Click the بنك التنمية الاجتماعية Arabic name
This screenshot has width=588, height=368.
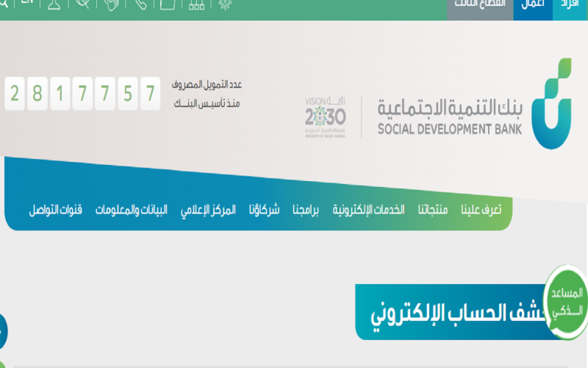click(450, 107)
